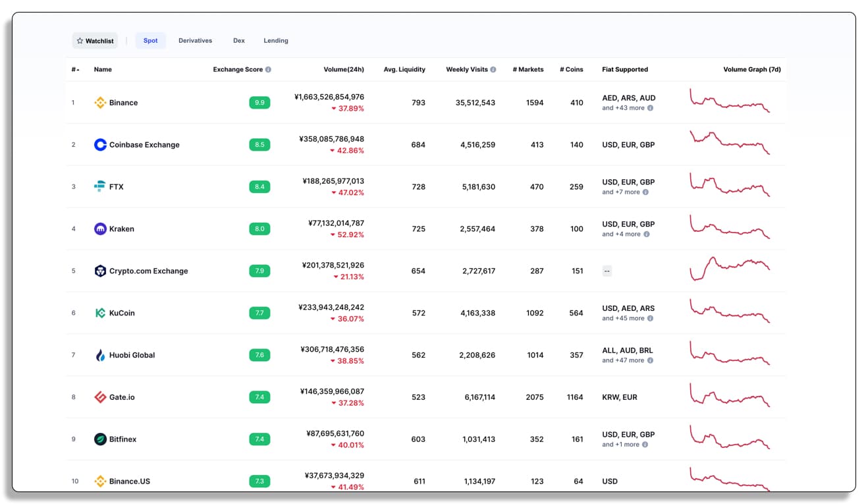868x504 pixels.
Task: Click Gate.io's 2075 markets value
Action: click(535, 397)
